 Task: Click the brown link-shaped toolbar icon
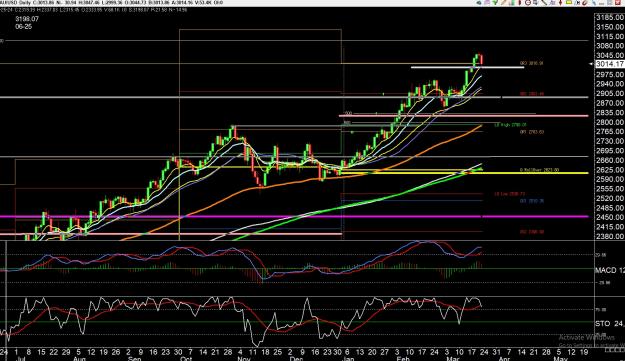(x=584, y=2)
